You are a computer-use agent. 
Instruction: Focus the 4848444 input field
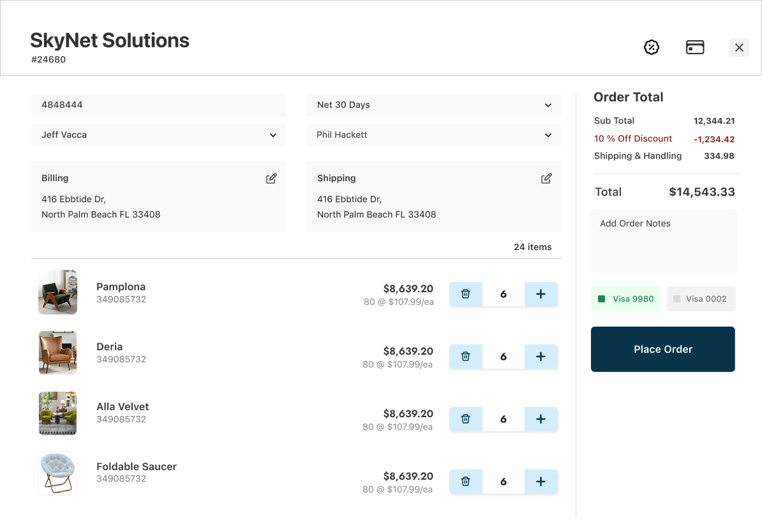(159, 105)
